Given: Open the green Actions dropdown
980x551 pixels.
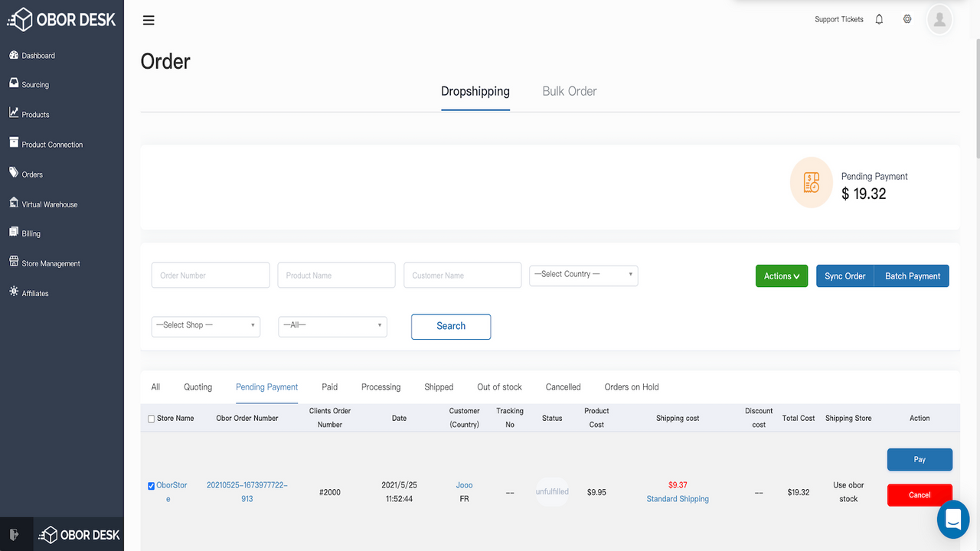Looking at the screenshot, I should (x=781, y=275).
